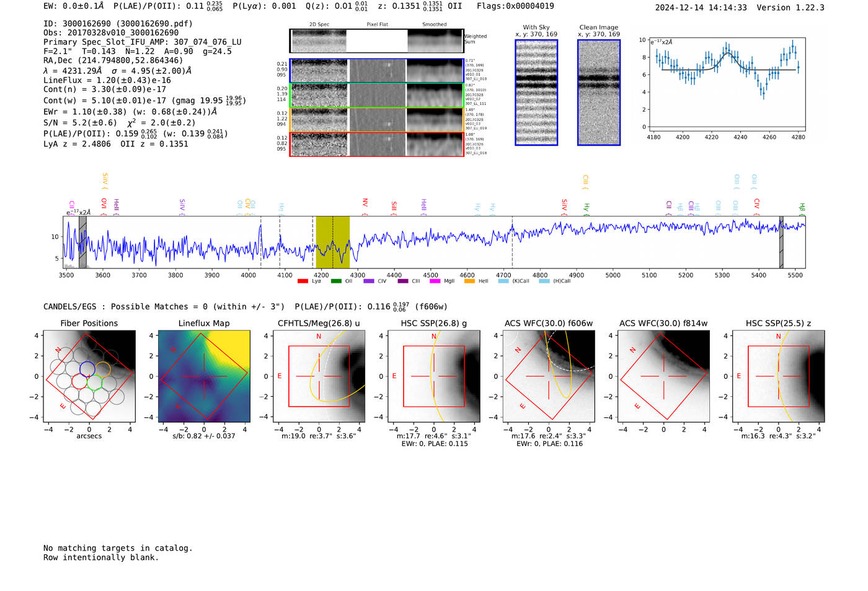Click the green OII legend swatch
This screenshot has width=868, height=591.
point(336,282)
